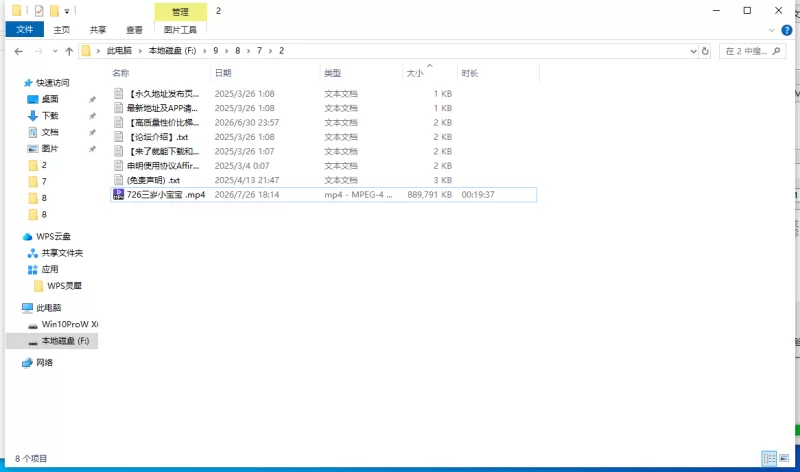
Task: Sort by the 日期 column header
Action: (223, 73)
